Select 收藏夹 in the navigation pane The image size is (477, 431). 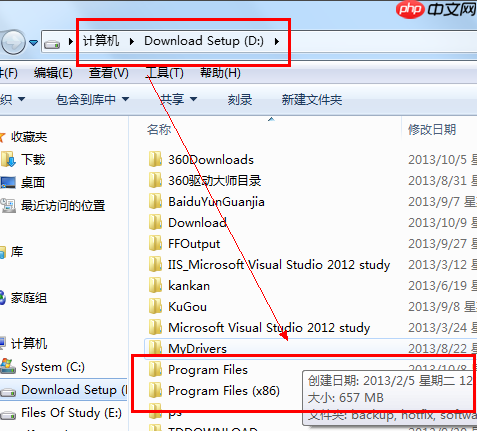[29, 137]
